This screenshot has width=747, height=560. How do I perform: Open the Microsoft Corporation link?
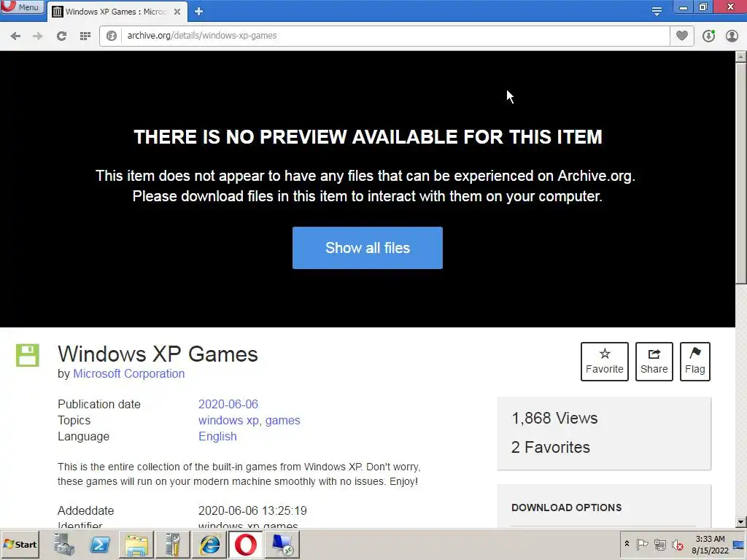click(x=128, y=374)
